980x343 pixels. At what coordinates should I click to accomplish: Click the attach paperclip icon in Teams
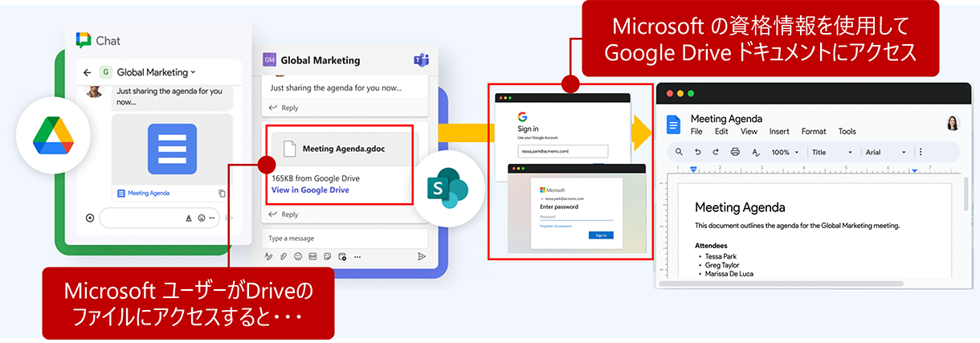(284, 256)
